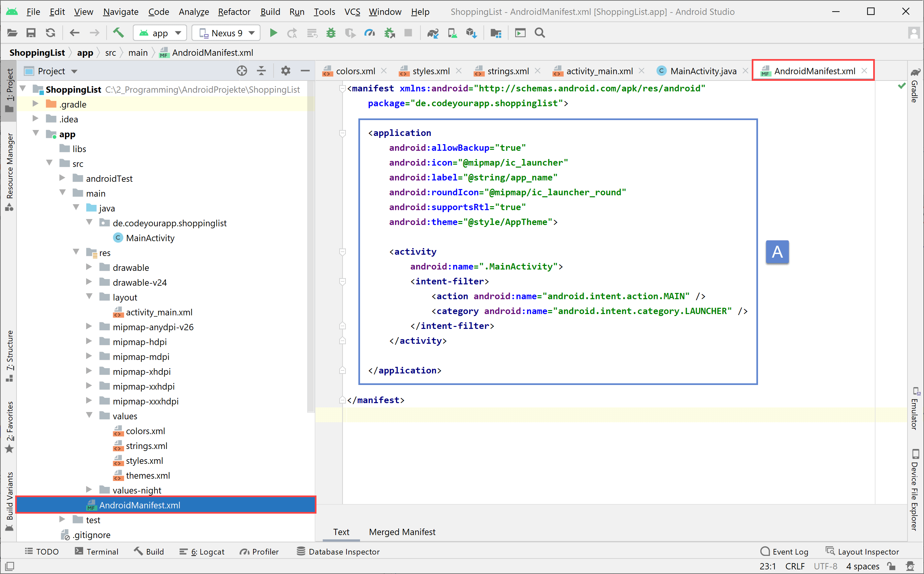Click the Stop square icon

(408, 33)
